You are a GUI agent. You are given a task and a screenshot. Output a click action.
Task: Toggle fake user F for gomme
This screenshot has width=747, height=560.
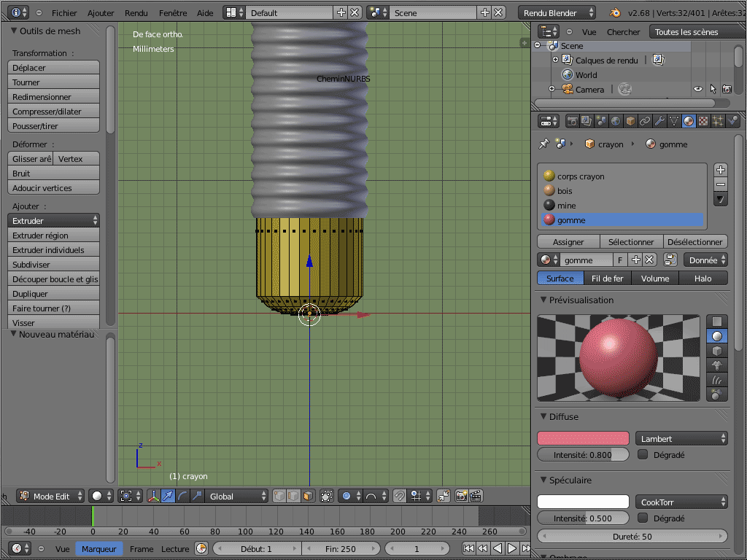[620, 260]
